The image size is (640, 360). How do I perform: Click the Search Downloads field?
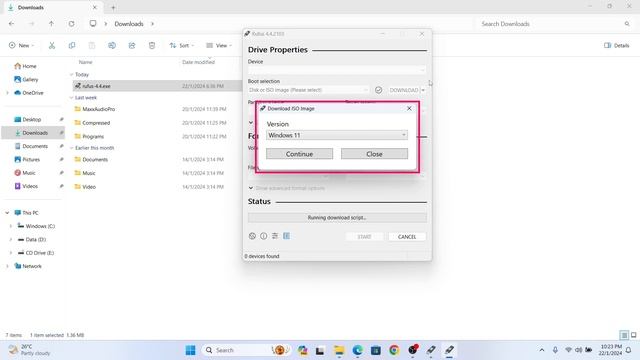pyautogui.click(x=554, y=24)
